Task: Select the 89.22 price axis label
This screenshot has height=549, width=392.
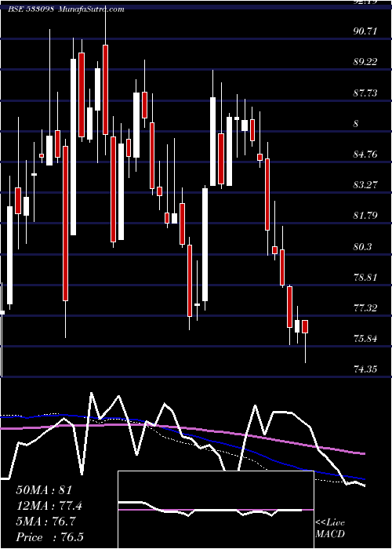Action: [365, 62]
